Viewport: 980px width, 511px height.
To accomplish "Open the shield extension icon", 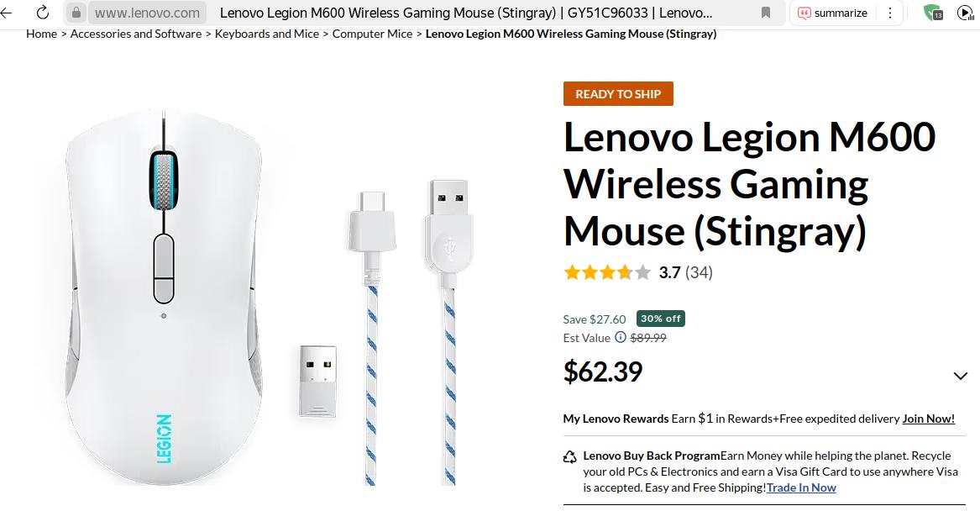I will coord(932,13).
